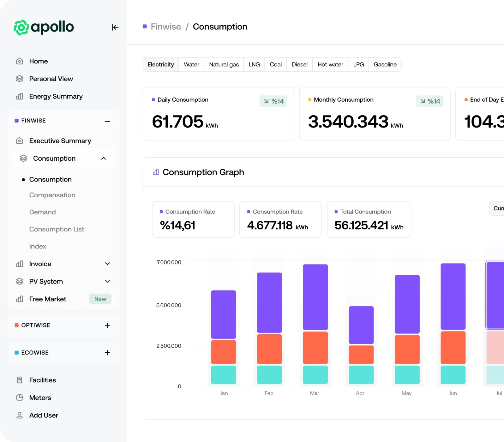The image size is (504, 442).
Task: Collapse the sidebar with the arrow icon
Action: pyautogui.click(x=115, y=27)
